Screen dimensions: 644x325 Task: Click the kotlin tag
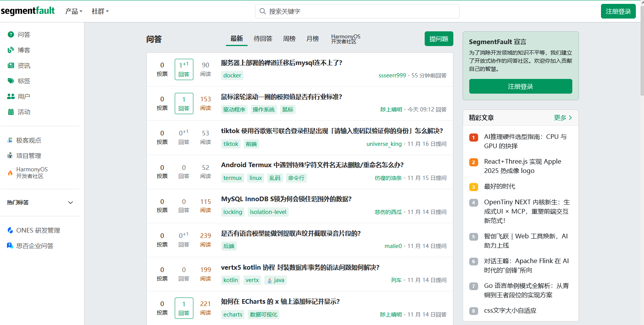tap(231, 280)
